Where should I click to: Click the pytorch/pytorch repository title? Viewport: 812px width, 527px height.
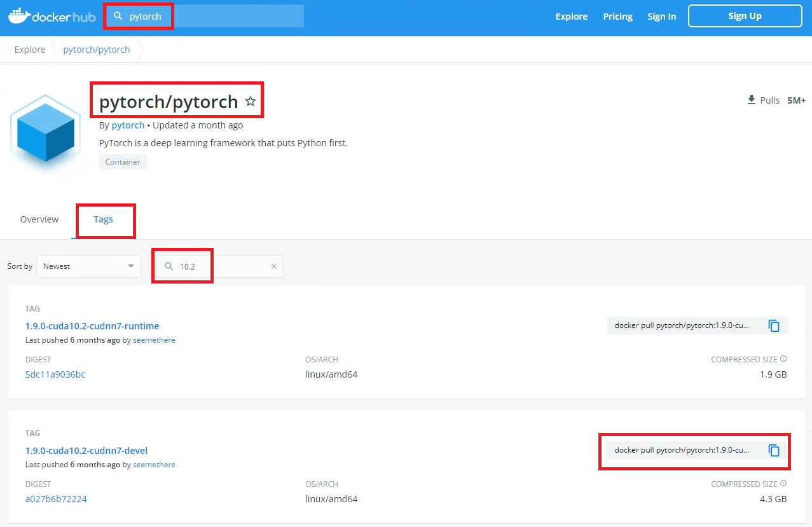[169, 102]
